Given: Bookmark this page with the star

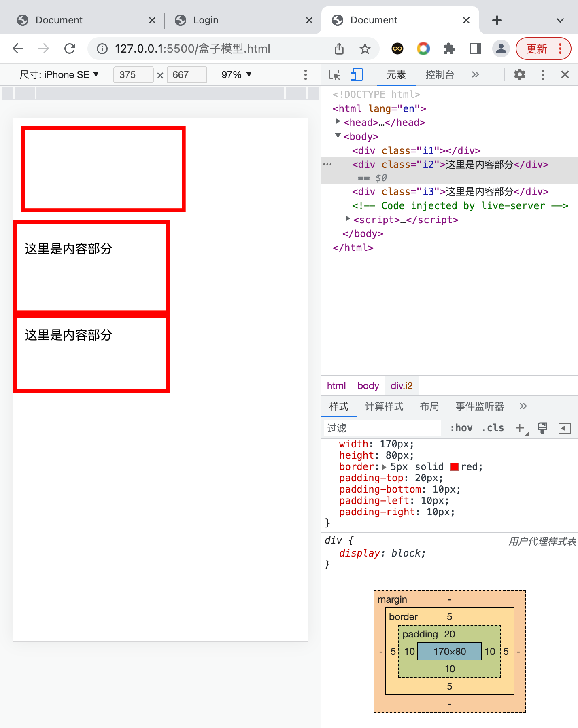Looking at the screenshot, I should [x=365, y=49].
